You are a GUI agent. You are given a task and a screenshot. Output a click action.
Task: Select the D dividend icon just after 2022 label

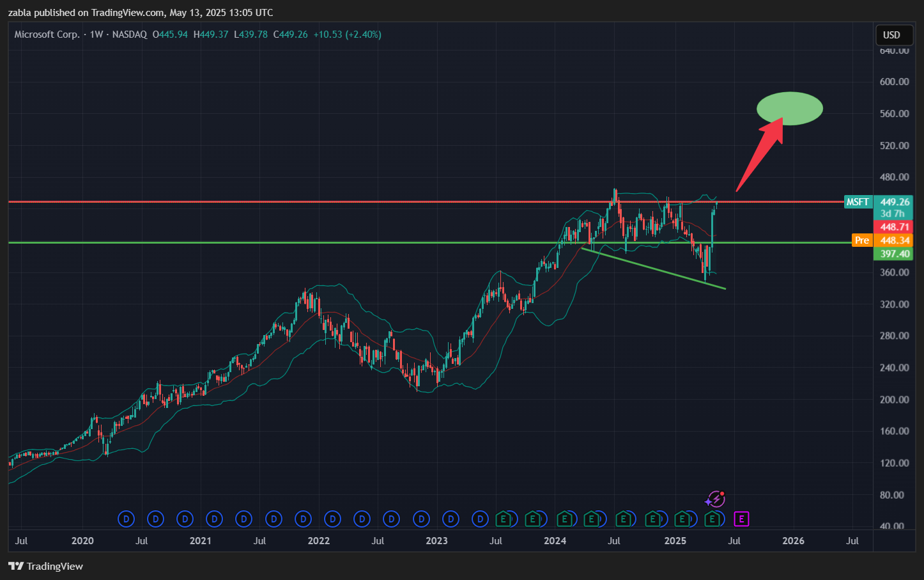[x=333, y=519]
